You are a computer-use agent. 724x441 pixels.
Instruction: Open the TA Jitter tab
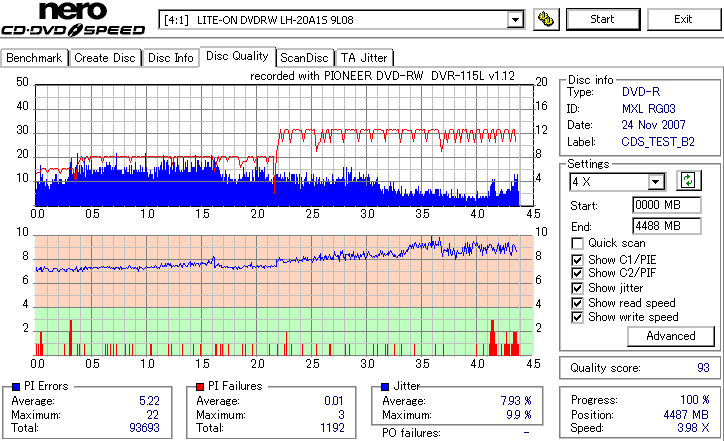click(364, 58)
